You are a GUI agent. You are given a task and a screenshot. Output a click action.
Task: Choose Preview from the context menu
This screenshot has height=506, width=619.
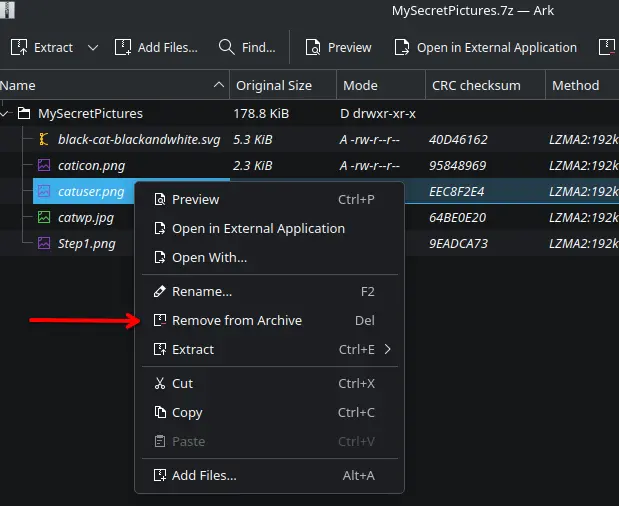195,199
